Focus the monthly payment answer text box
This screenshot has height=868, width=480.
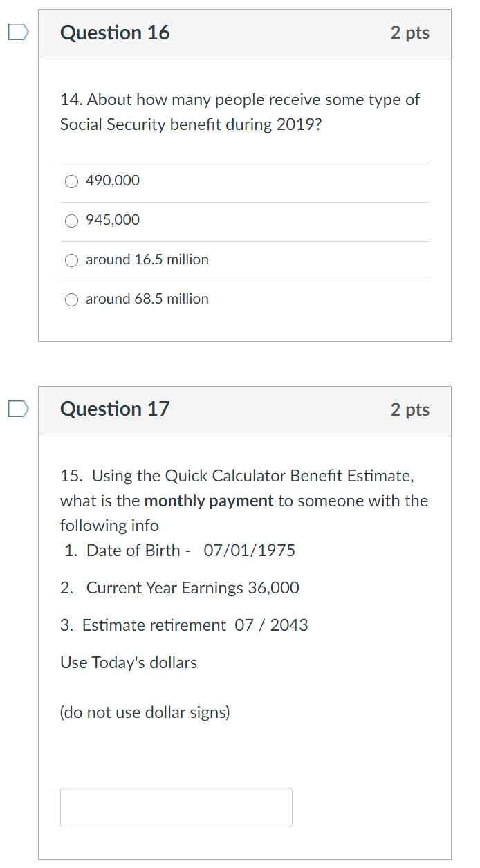tap(176, 807)
